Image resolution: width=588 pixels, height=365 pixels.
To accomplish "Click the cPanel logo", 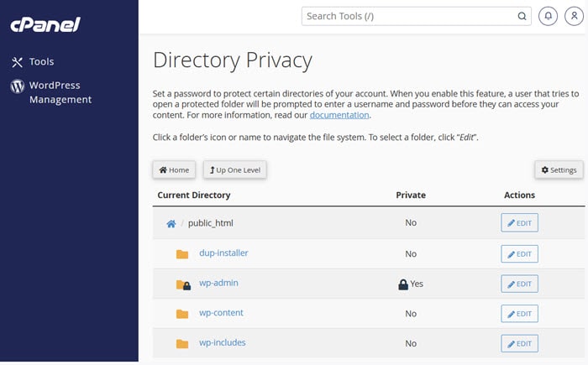I will click(45, 24).
